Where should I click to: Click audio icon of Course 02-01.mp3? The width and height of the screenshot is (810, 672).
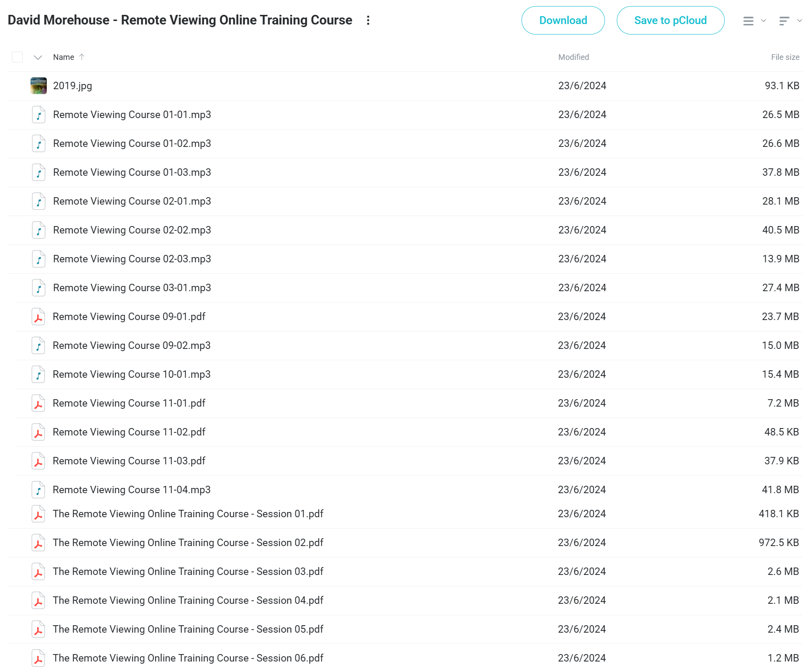coord(38,201)
